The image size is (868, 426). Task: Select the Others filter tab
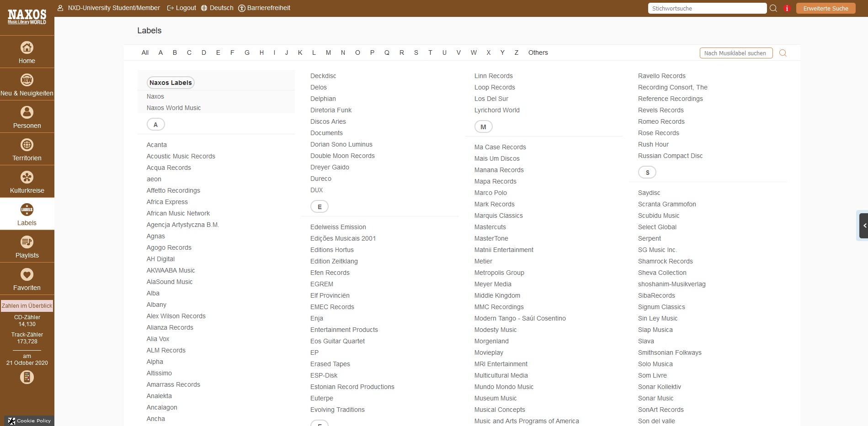coord(538,53)
